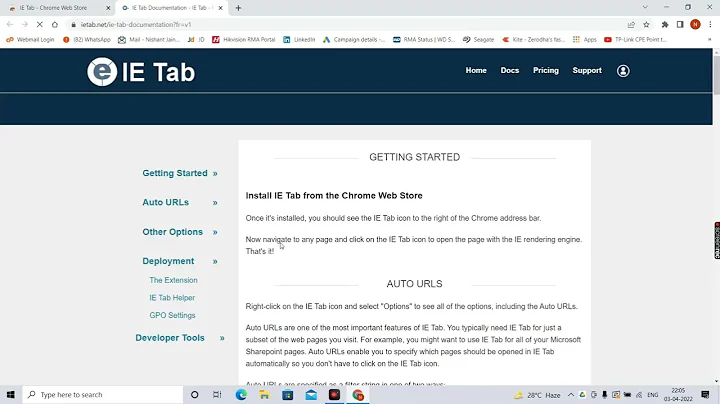Screen dimensions: 720x404
Task: Open the Support menu item
Action: tap(587, 70)
